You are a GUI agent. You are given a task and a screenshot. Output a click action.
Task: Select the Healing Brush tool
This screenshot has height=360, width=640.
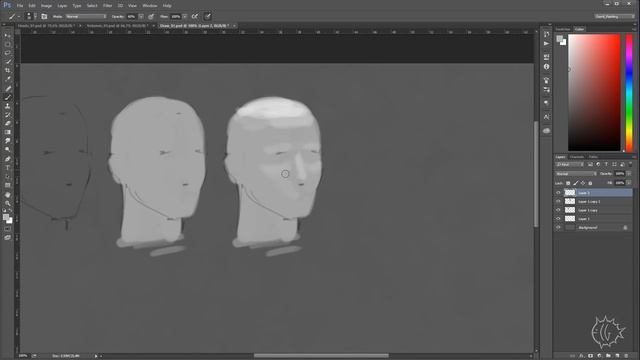tap(8, 88)
